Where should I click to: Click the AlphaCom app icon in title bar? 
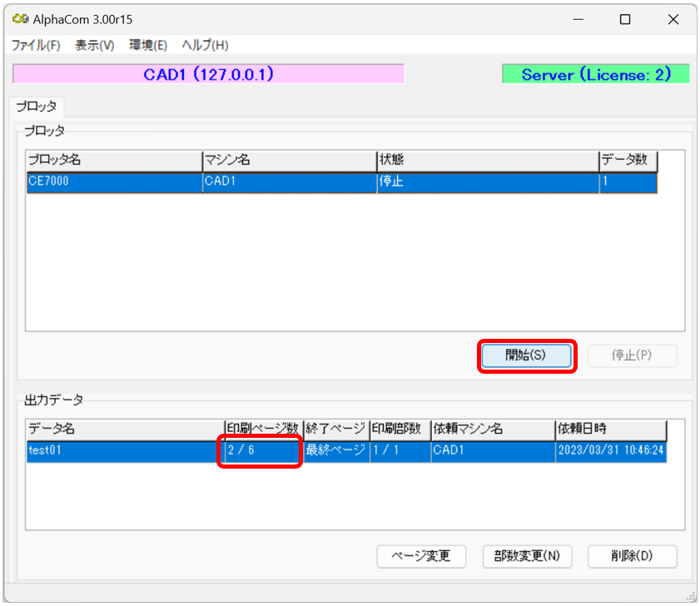tap(21, 20)
